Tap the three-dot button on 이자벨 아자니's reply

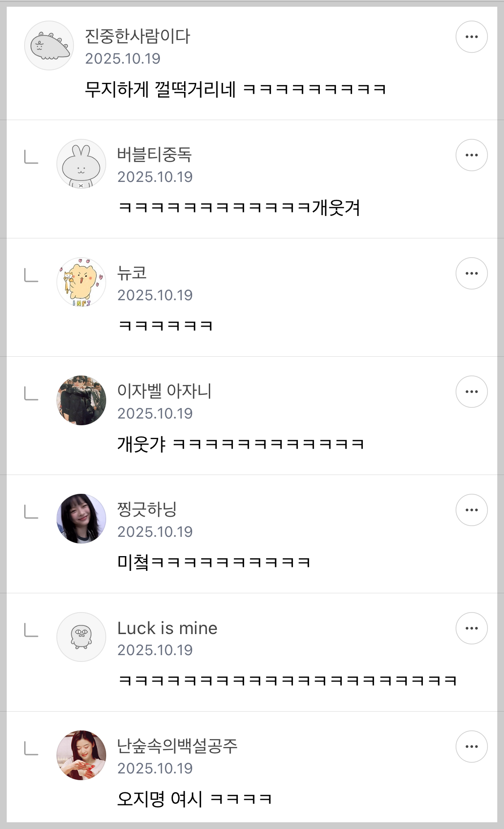[471, 392]
